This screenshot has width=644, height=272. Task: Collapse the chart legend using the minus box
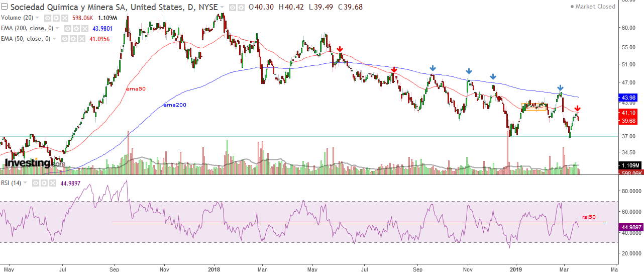point(5,7)
